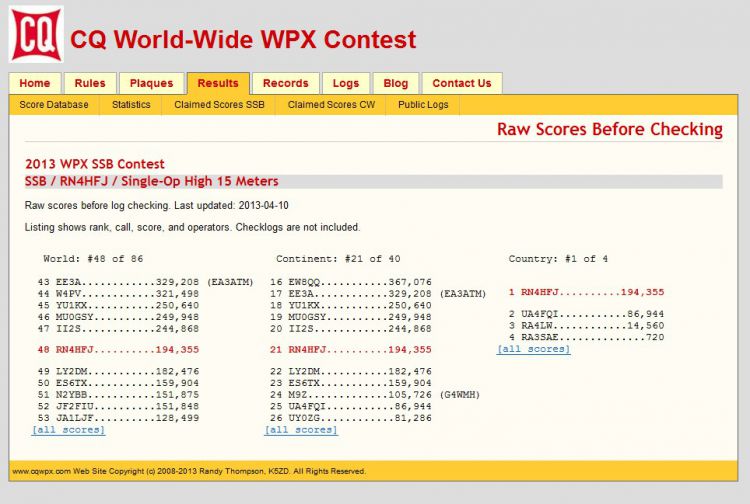Click the CQ World-Wide WPX Contest title
The image size is (750, 504).
[243, 39]
